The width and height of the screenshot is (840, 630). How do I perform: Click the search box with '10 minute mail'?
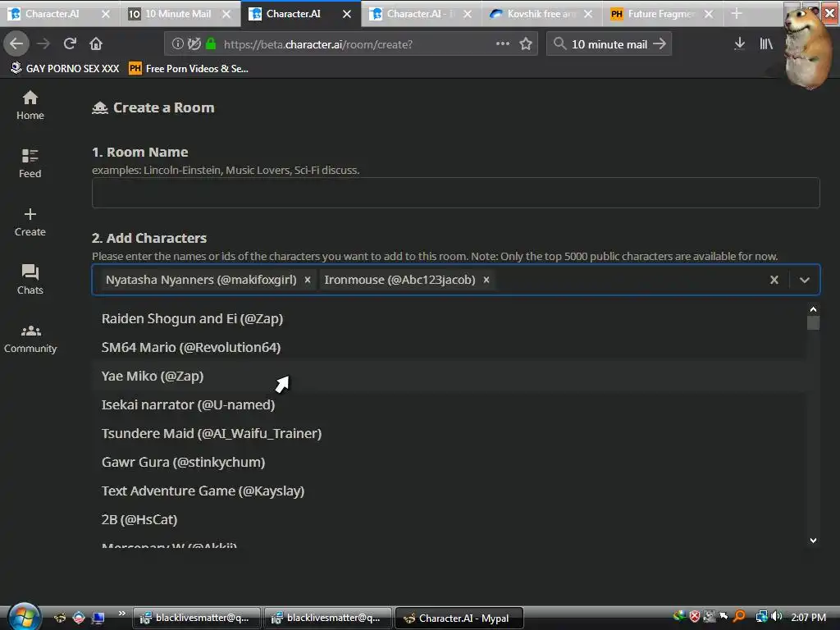click(609, 44)
